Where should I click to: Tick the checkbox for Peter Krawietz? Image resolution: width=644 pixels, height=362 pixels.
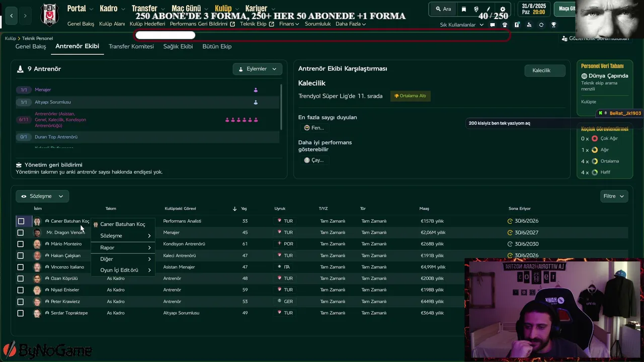21,302
